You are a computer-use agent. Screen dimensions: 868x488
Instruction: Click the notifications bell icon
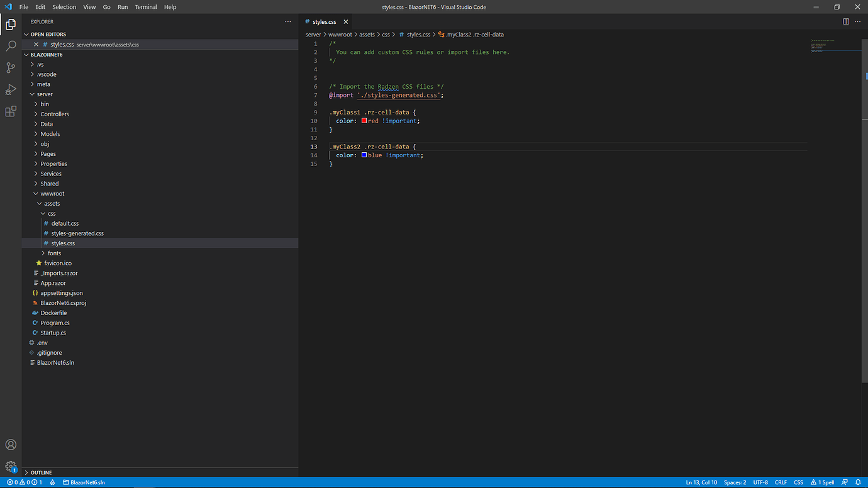pyautogui.click(x=857, y=482)
